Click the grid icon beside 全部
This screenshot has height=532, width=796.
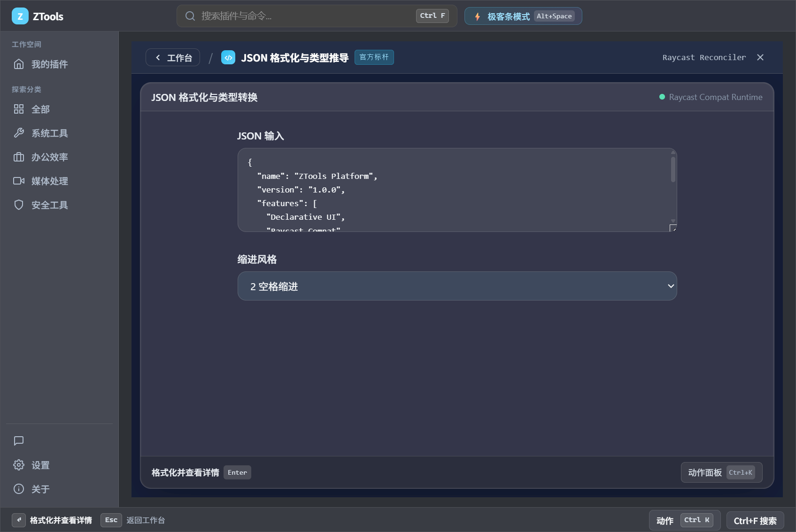pyautogui.click(x=19, y=109)
